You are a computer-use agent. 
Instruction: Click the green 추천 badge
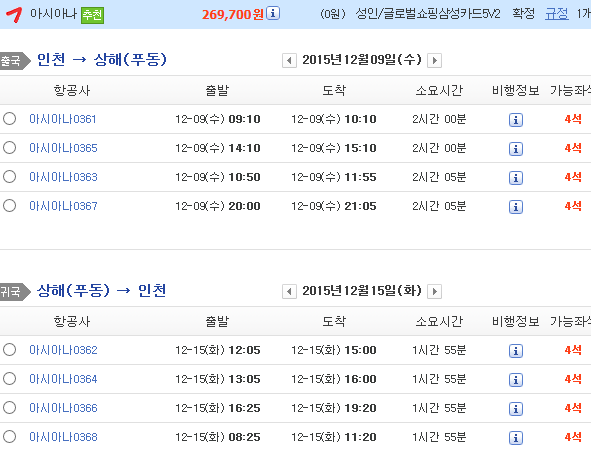pyautogui.click(x=92, y=15)
